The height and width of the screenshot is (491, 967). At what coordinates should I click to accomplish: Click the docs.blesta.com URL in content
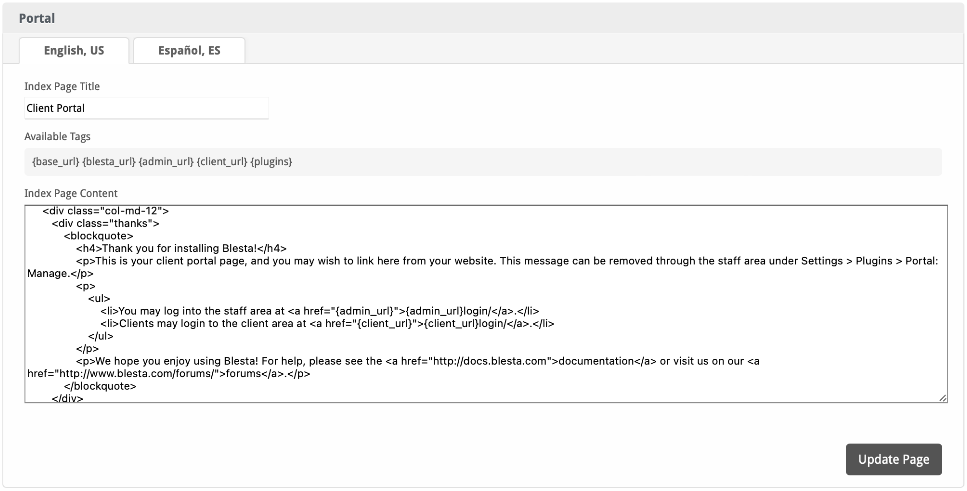click(492, 361)
